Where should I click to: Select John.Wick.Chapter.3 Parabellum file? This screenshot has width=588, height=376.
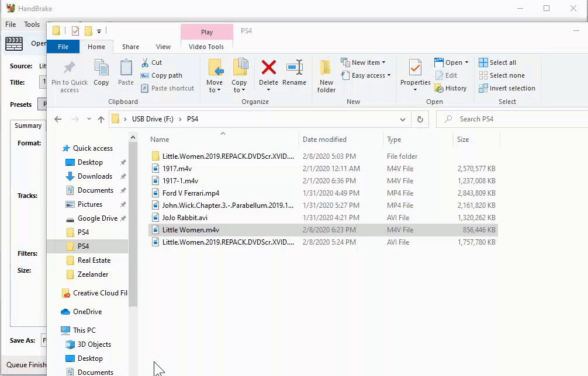(323, 206)
